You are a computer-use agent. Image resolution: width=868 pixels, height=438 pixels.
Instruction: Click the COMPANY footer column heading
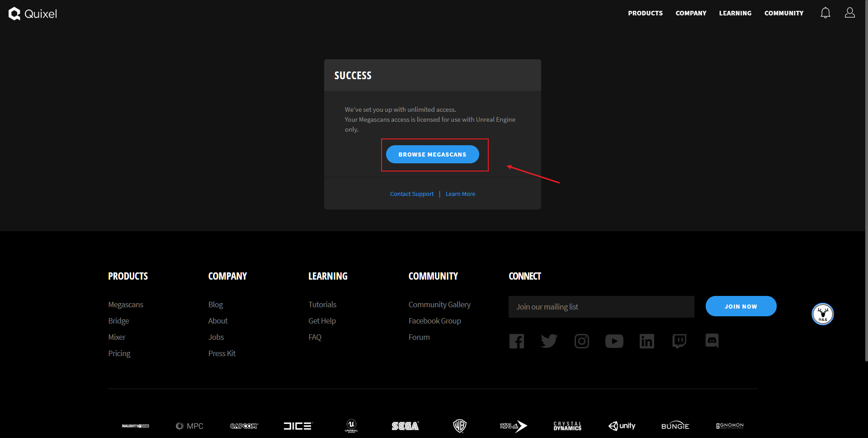227,276
